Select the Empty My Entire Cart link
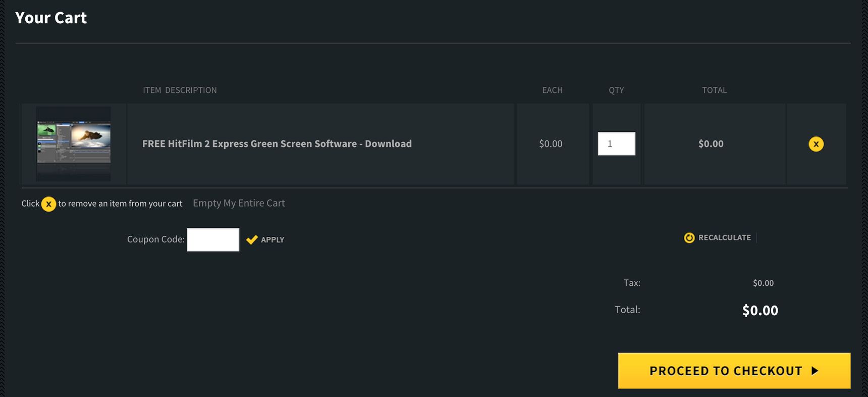Image resolution: width=868 pixels, height=397 pixels. coord(239,203)
